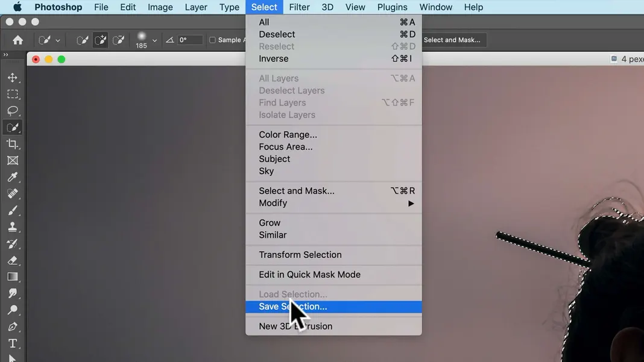Choose Focus Area... menu entry
The width and height of the screenshot is (644, 362).
(x=333, y=147)
